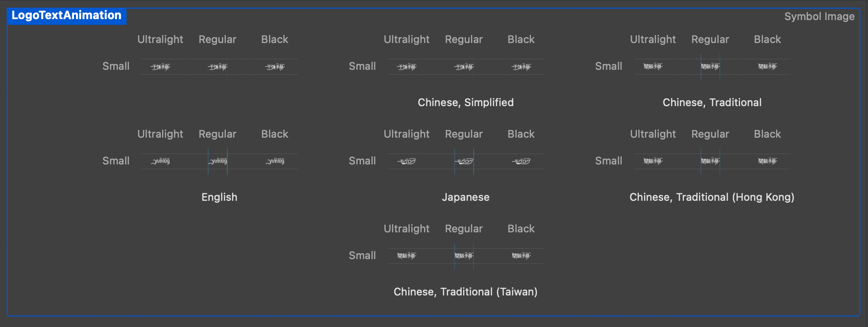
Task: Select the Japanese Black symbol variant
Action: [x=521, y=161]
